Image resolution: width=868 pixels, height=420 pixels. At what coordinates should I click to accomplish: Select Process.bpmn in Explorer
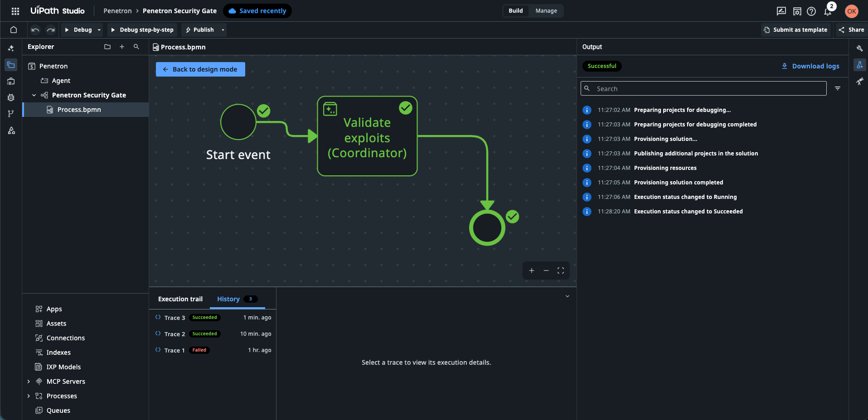[86, 110]
